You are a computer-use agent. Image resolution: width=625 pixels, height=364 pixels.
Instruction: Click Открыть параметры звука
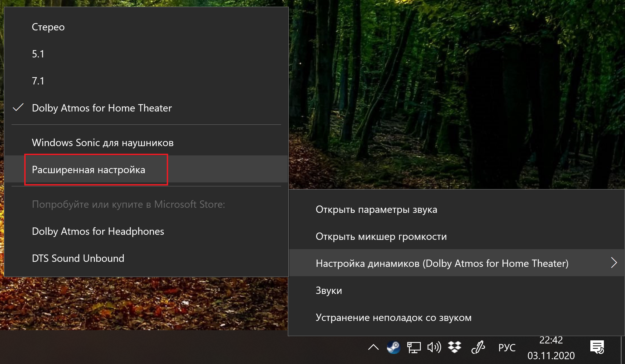(x=376, y=209)
